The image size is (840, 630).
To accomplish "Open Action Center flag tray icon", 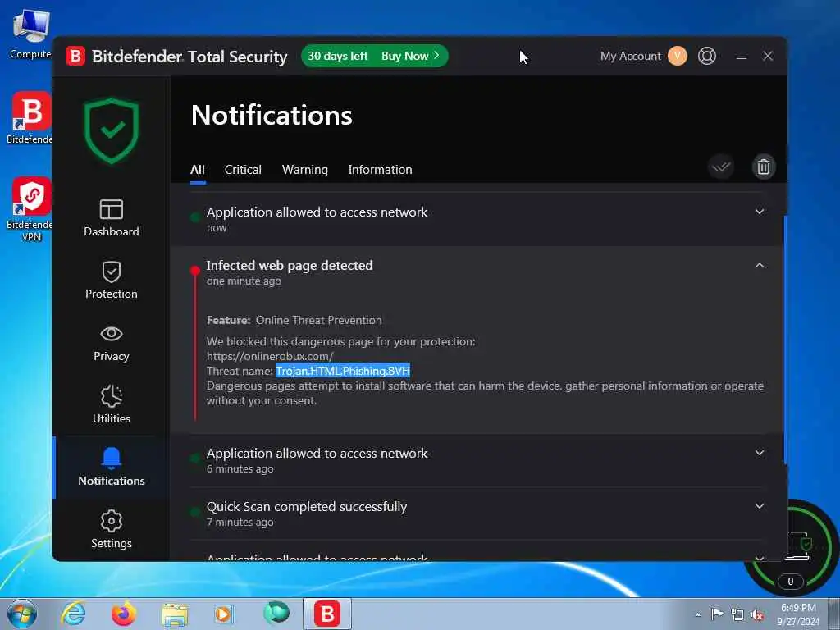I will pos(717,614).
